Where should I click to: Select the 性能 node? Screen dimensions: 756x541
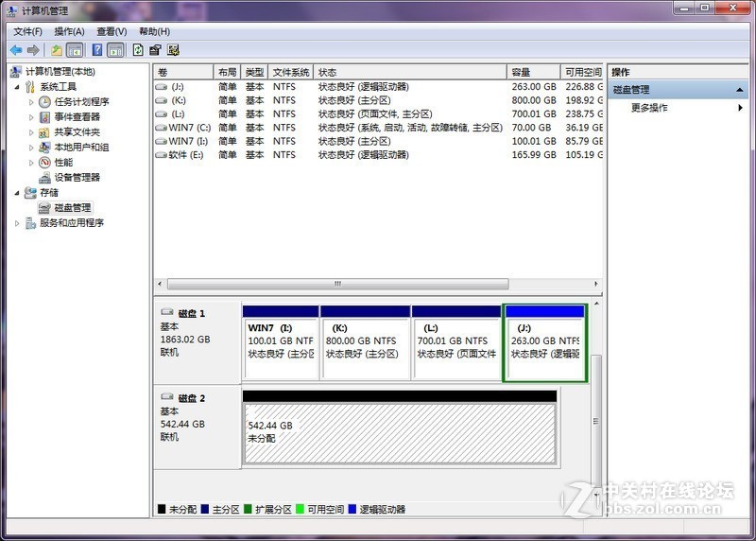coord(62,162)
